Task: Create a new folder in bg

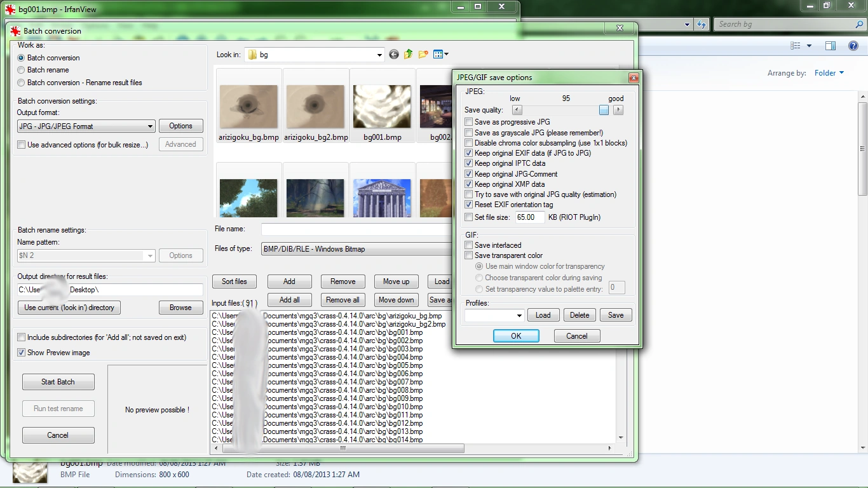Action: click(x=423, y=55)
